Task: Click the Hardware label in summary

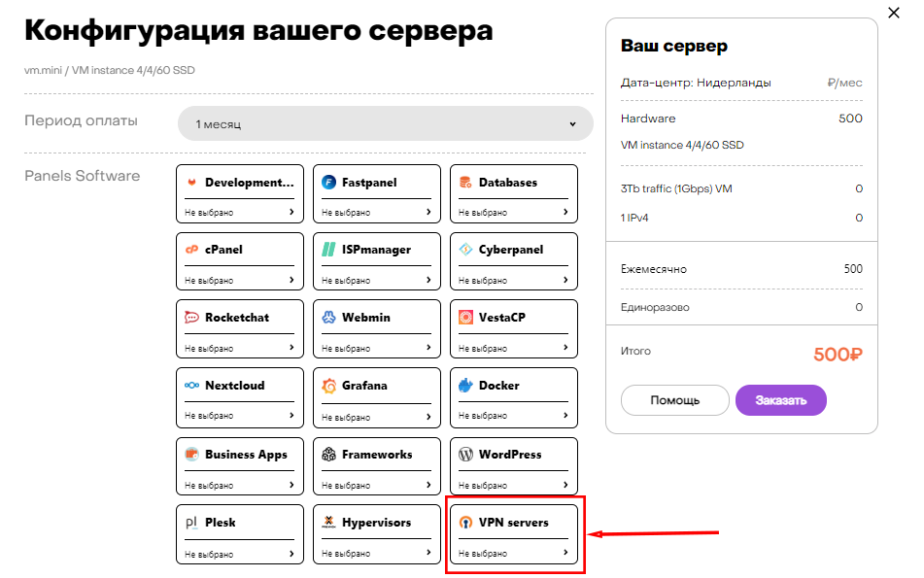Action: tap(648, 119)
